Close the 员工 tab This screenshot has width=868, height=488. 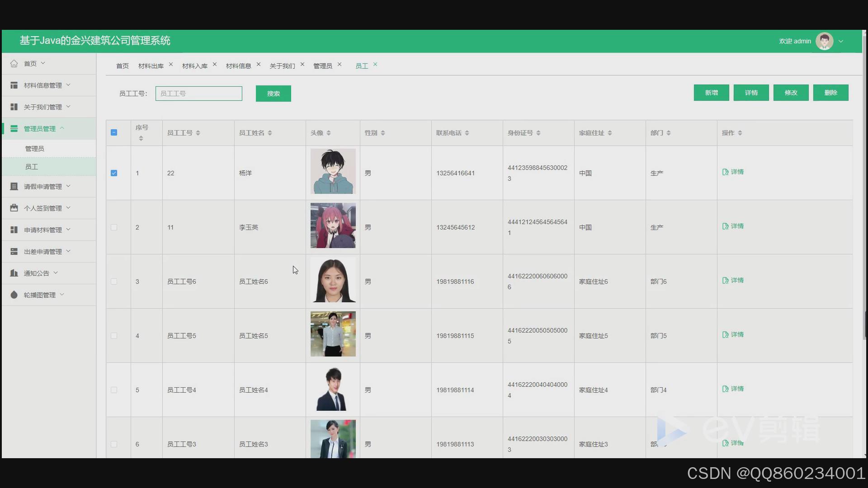[x=375, y=65]
